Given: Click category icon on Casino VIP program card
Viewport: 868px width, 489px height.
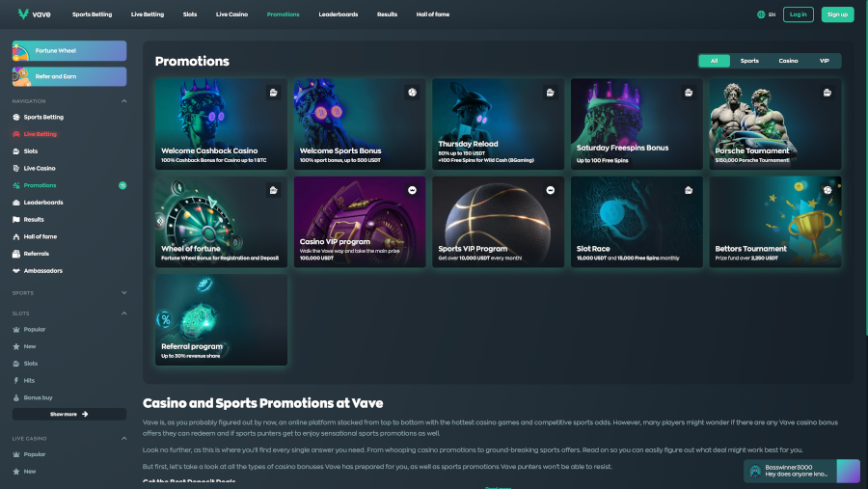Looking at the screenshot, I should click(412, 190).
